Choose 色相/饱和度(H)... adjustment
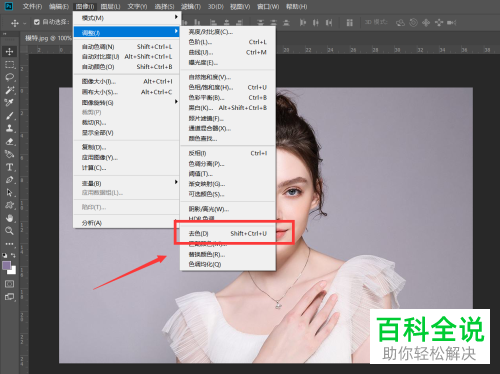 coord(228,87)
